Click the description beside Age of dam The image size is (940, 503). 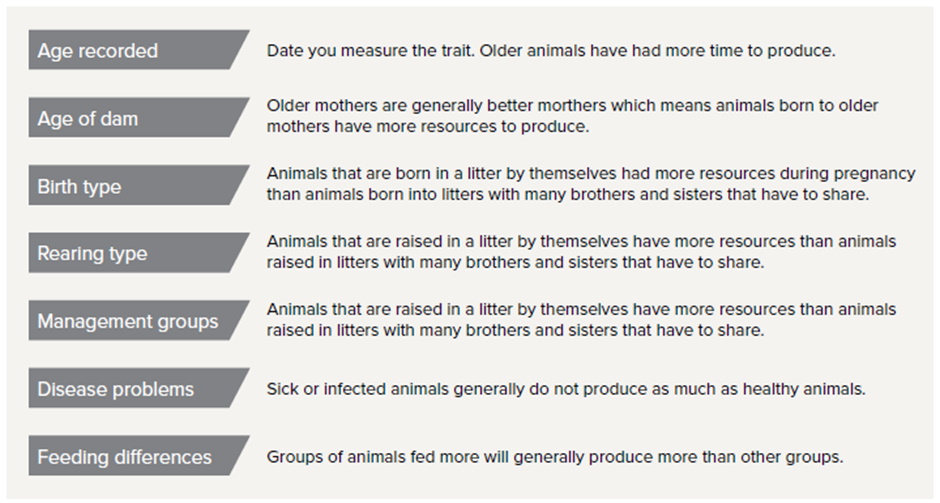tap(573, 117)
